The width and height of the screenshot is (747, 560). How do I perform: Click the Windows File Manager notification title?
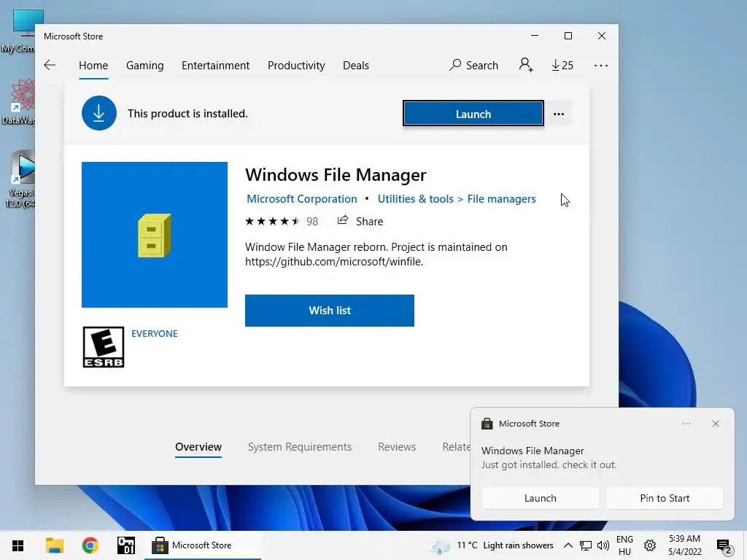tap(533, 451)
